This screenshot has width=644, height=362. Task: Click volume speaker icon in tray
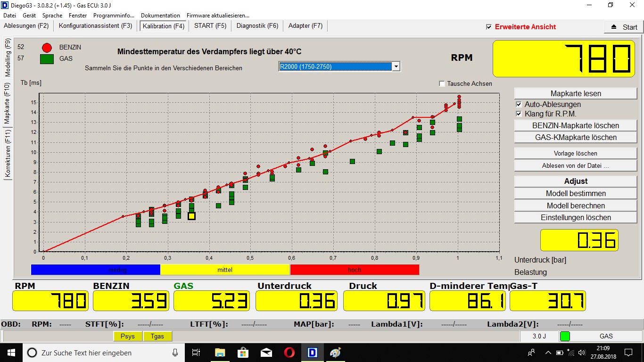pos(581,353)
